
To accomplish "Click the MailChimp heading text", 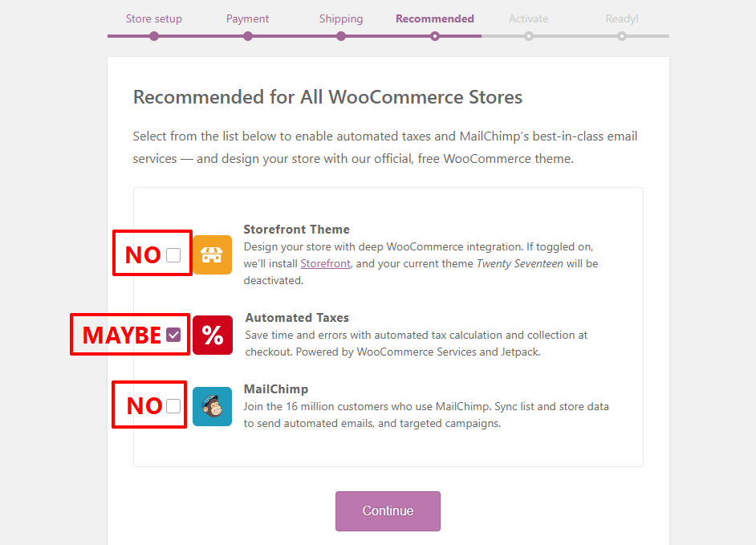I will tap(276, 389).
